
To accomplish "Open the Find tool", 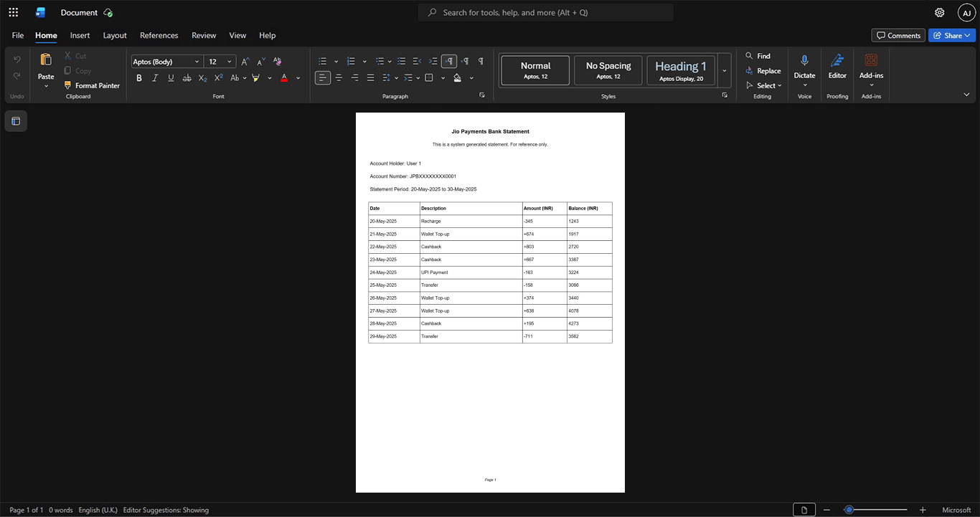I will click(758, 56).
